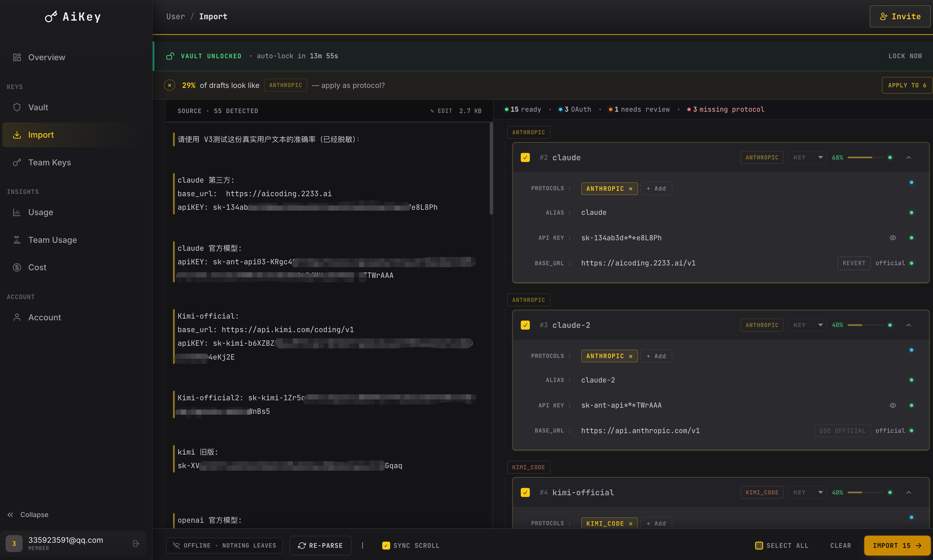
Task: Click the Overview grid icon
Action: (x=17, y=57)
